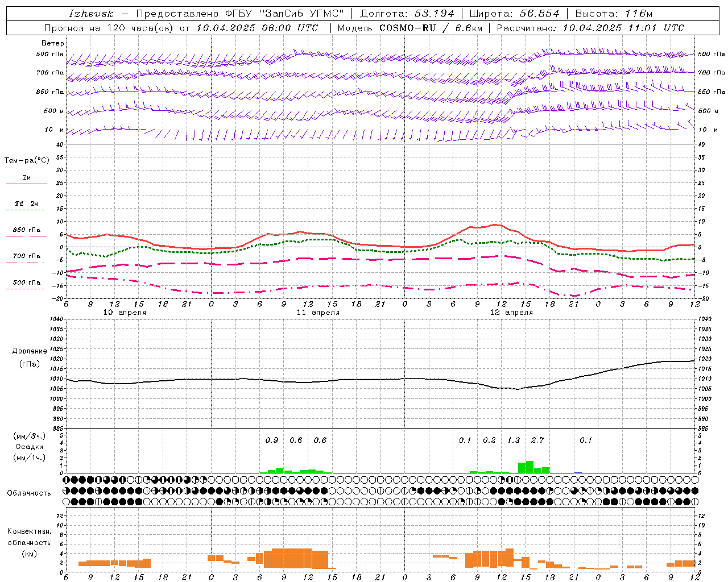Image resolution: width=728 pixels, height=582 pixels.
Task: Click the "Ветер" wind panel label
Action: 53,43
